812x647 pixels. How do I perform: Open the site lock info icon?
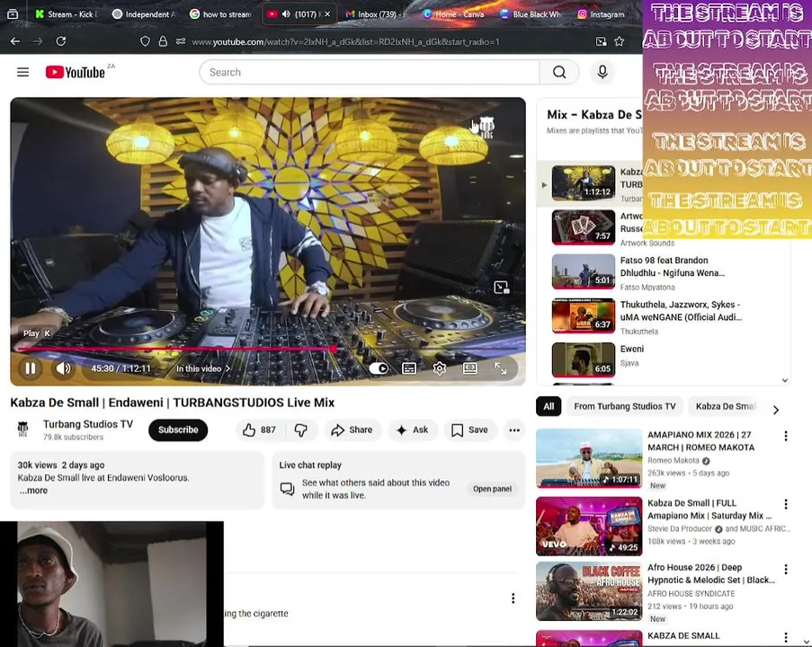163,41
